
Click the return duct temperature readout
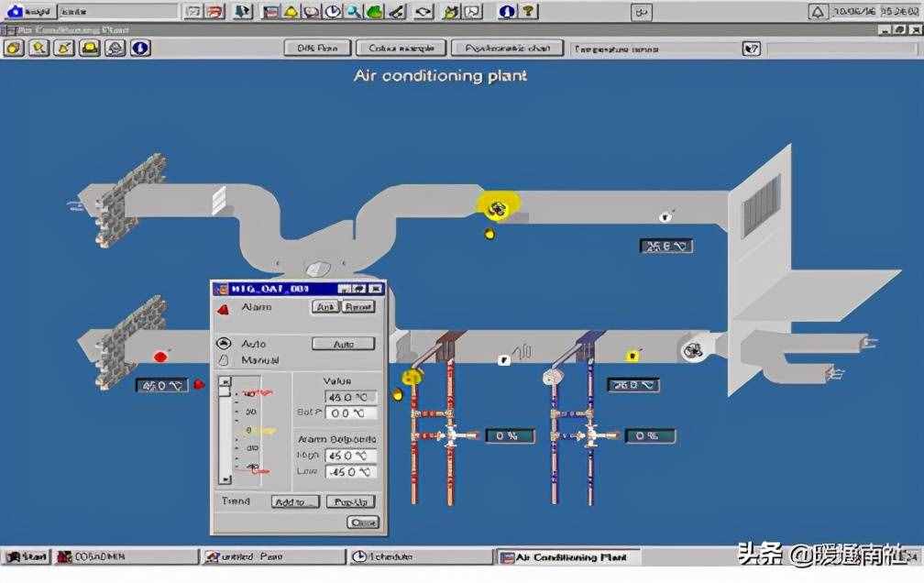[x=665, y=246]
